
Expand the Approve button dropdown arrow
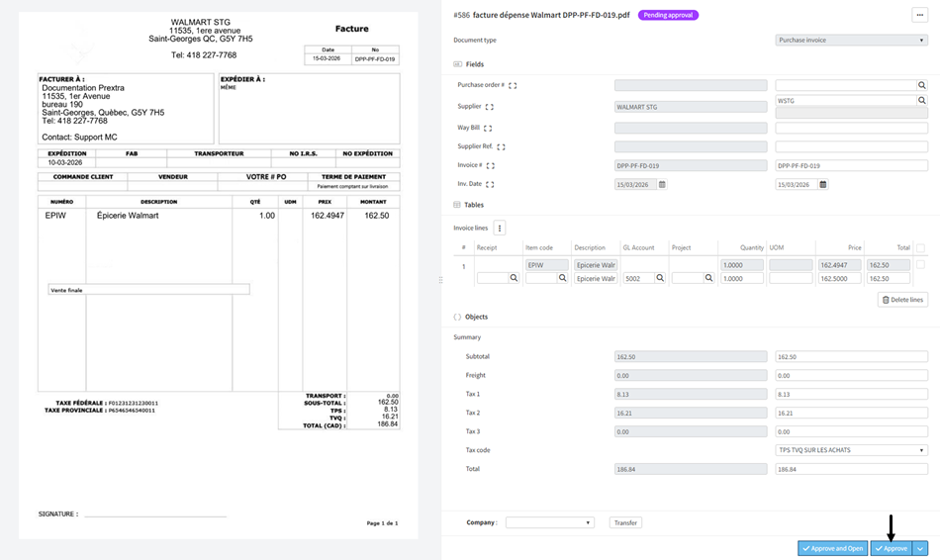coord(920,548)
